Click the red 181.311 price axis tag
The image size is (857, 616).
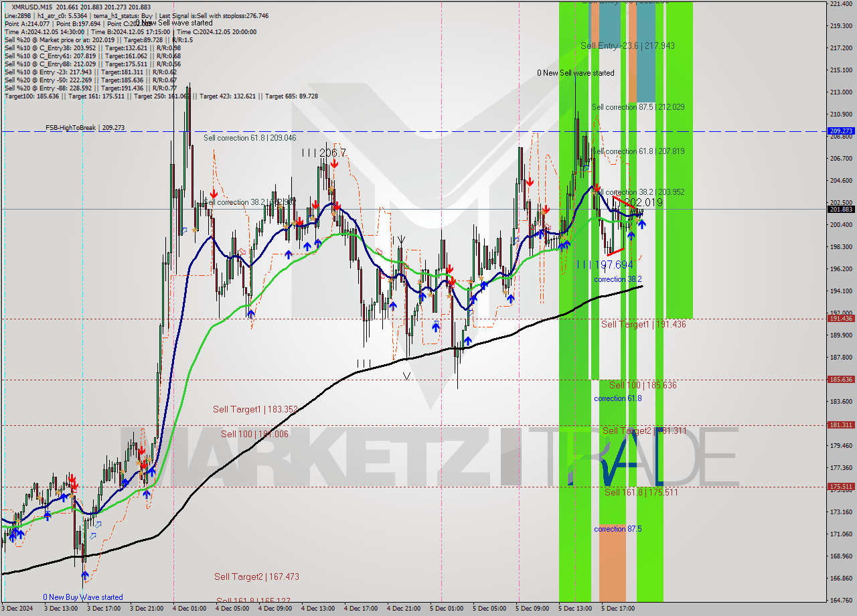[x=841, y=425]
